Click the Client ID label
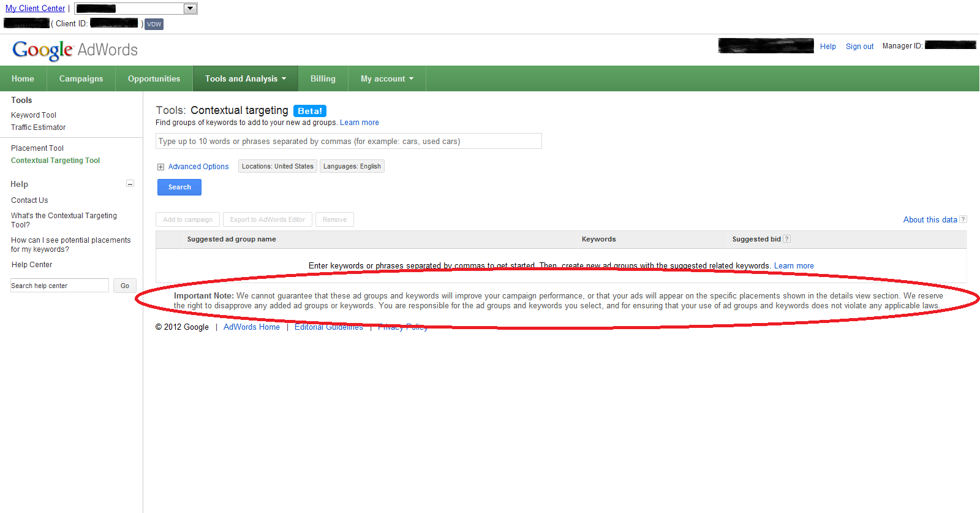The width and height of the screenshot is (980, 513). click(72, 23)
